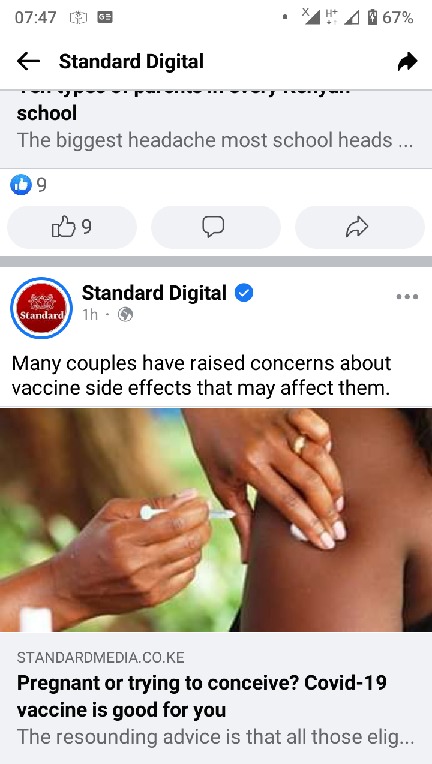
Task: Tap the STANDARDMEDIA.CO.KE source link
Action: pos(101,658)
